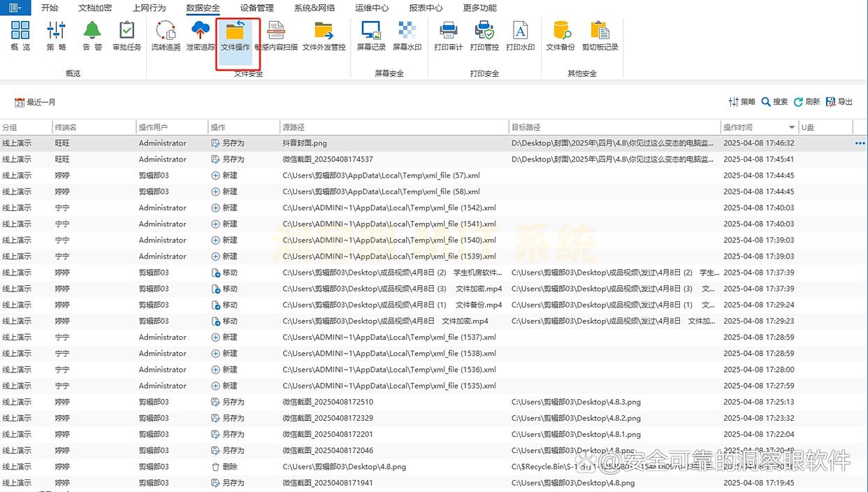The height and width of the screenshot is (492, 868).
Task: Sort by the 操作用户 column header
Action: (172, 127)
